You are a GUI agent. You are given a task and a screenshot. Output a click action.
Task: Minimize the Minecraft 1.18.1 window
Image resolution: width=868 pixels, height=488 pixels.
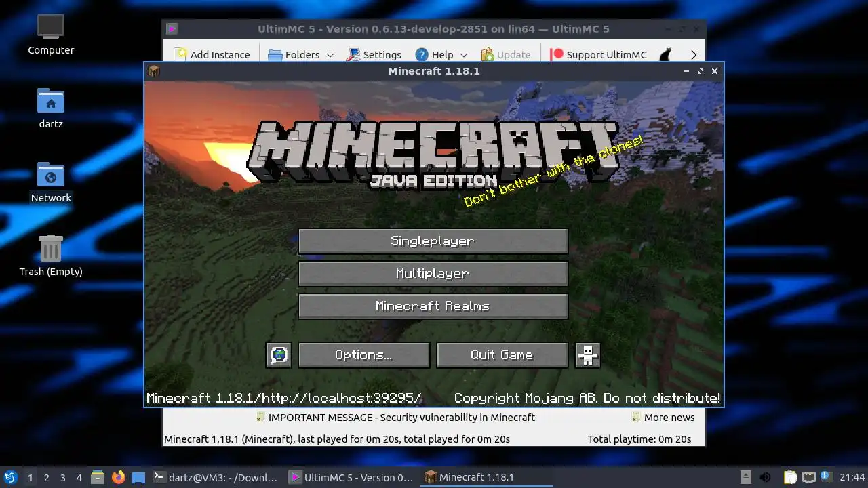[686, 71]
